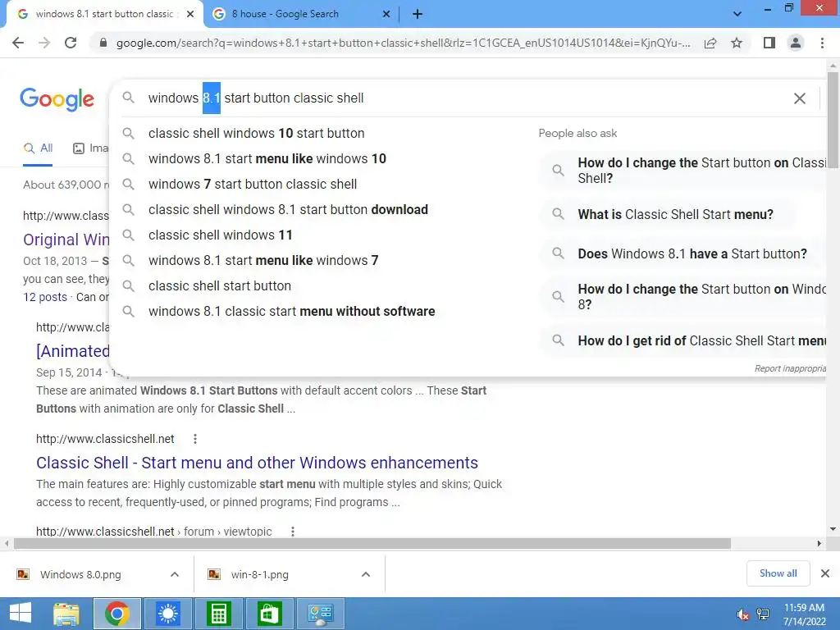This screenshot has height=630, width=840.
Task: Open the 'Original Win' search result
Action: click(66, 240)
